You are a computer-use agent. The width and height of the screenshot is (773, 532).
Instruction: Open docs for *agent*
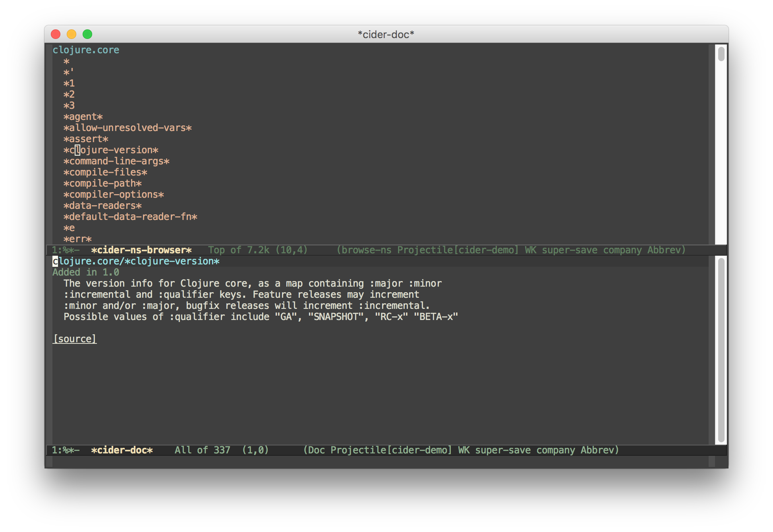point(83,117)
